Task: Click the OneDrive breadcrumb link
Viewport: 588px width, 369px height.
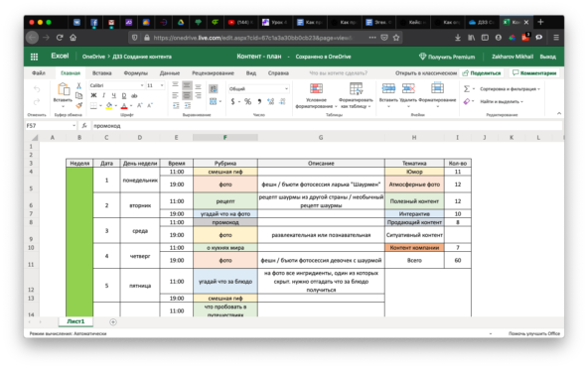Action: (x=93, y=57)
